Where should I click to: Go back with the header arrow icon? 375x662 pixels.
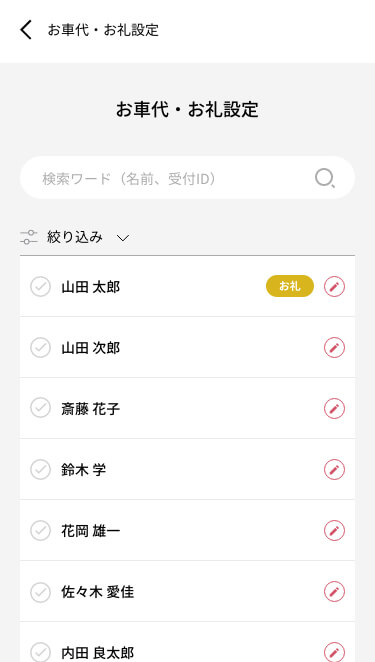pos(26,30)
